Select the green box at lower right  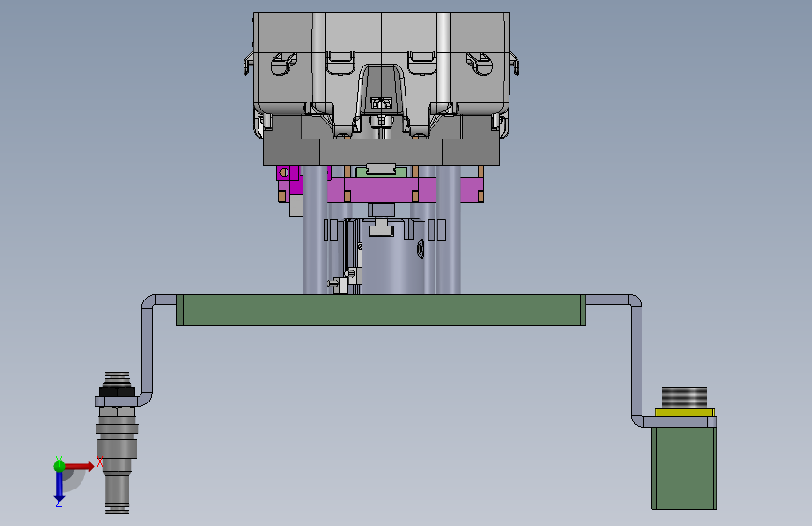click(684, 468)
